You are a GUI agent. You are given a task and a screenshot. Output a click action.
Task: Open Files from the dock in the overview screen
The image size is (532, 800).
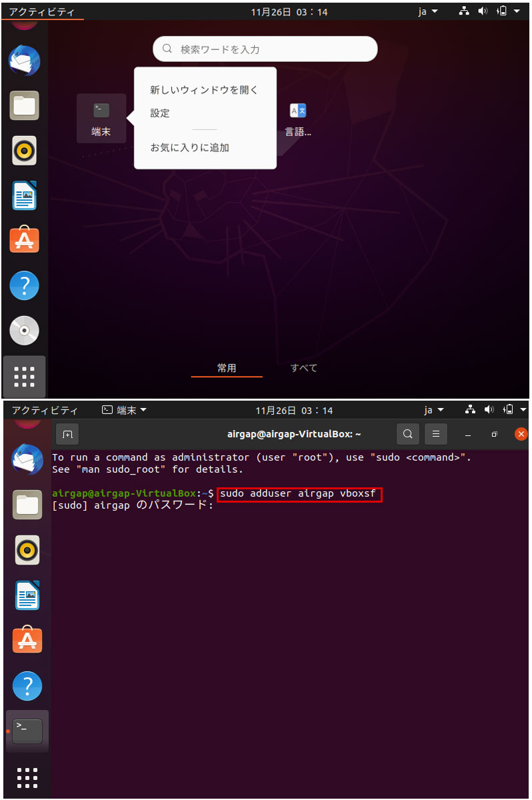point(25,105)
